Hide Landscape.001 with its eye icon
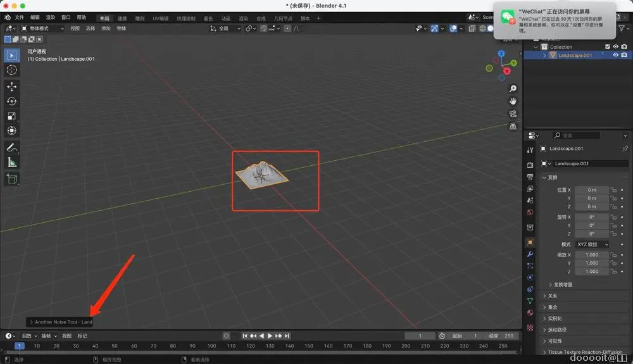Screen dimensions: 633x364 pyautogui.click(x=616, y=55)
